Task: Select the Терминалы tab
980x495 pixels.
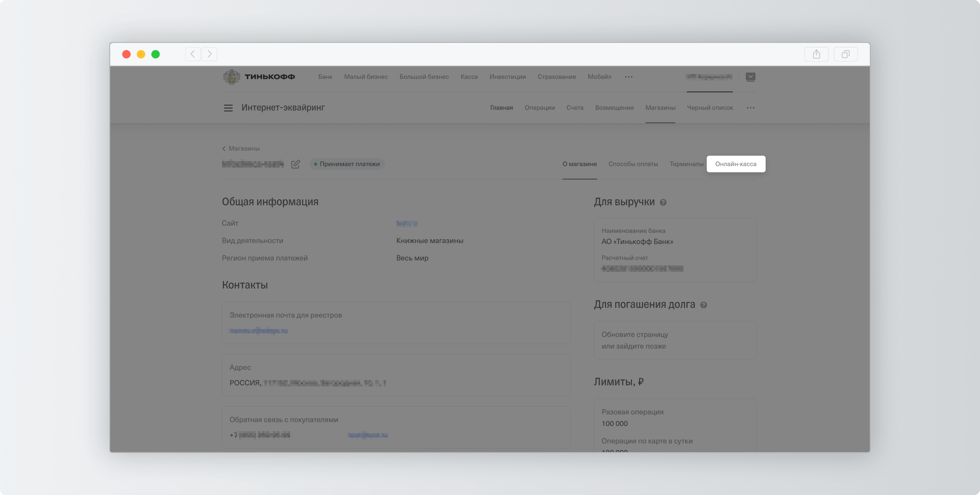Action: click(686, 164)
